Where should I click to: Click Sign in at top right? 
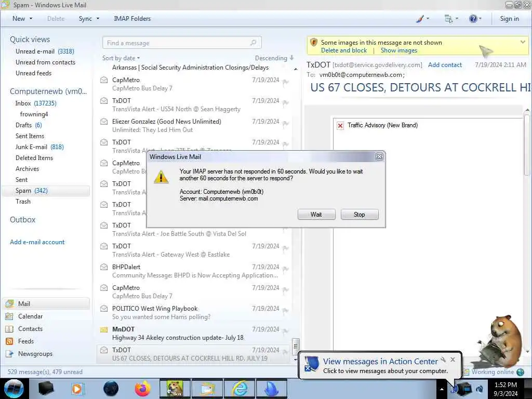click(509, 19)
